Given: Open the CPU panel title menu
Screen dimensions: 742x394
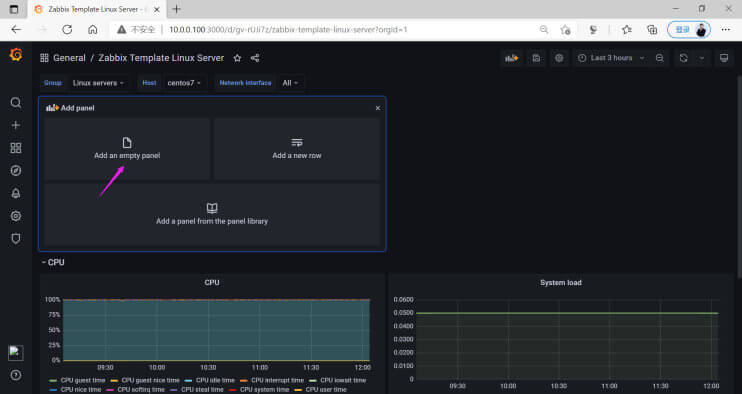Looking at the screenshot, I should point(212,282).
